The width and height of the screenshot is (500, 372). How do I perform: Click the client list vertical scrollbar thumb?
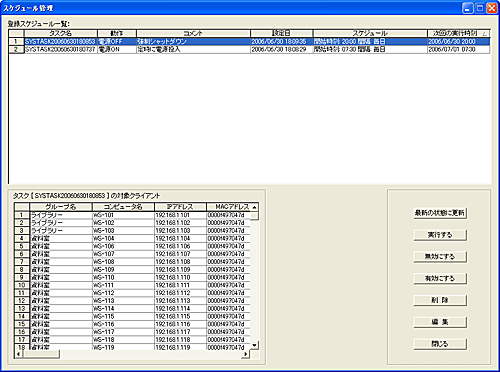[254, 216]
